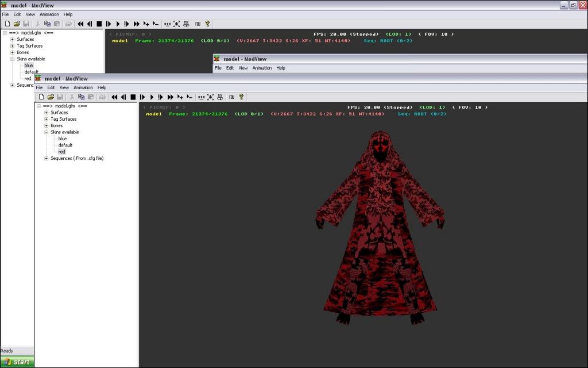Expand Sequences (From .cfg file) in front tree
The height and width of the screenshot is (368, 588).
(46, 158)
